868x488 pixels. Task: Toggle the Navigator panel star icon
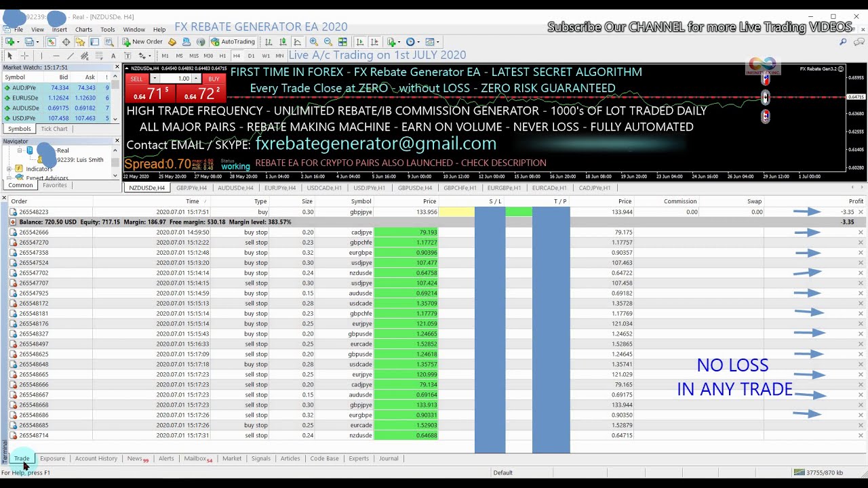[x=80, y=41]
